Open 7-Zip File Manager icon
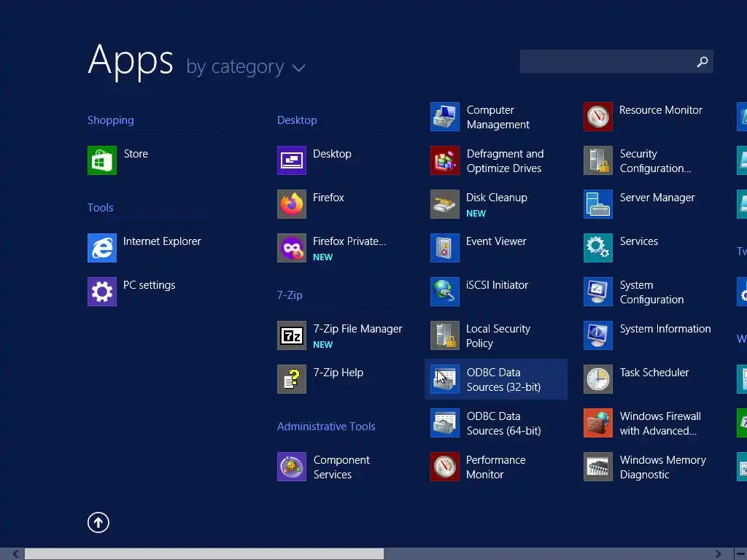 click(292, 335)
